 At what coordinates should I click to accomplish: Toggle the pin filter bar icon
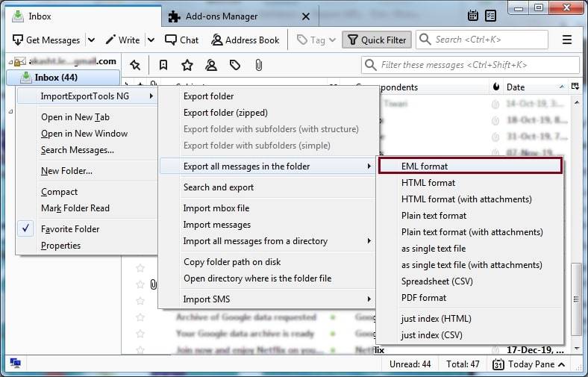click(134, 65)
